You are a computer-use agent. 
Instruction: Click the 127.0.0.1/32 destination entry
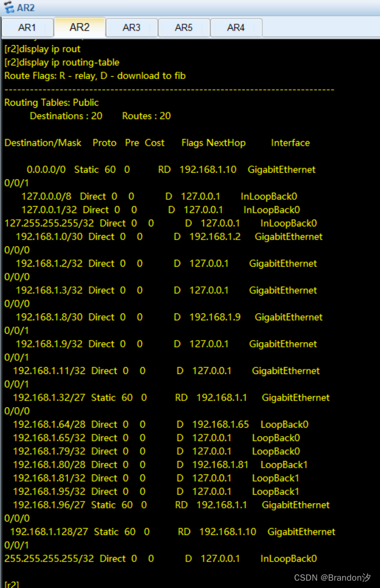pos(49,210)
